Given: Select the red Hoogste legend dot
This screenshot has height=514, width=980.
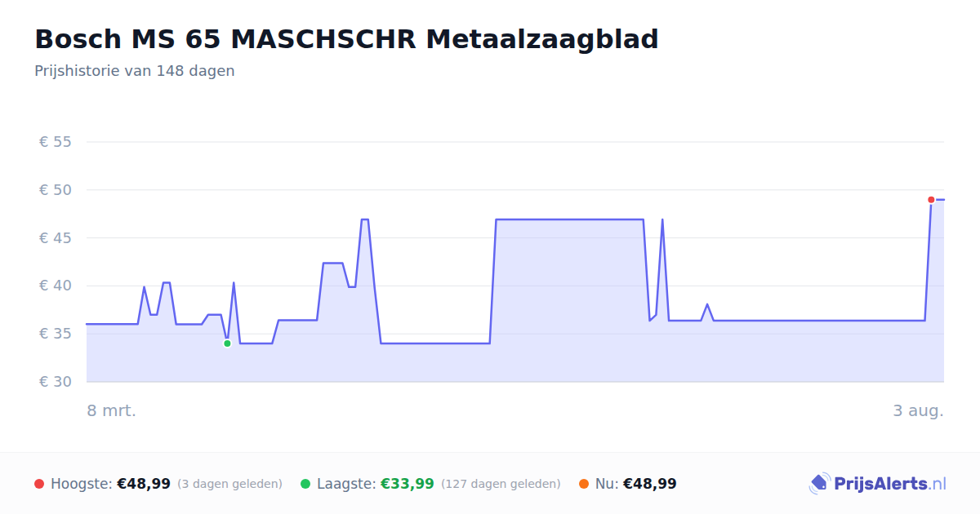Looking at the screenshot, I should (x=39, y=484).
